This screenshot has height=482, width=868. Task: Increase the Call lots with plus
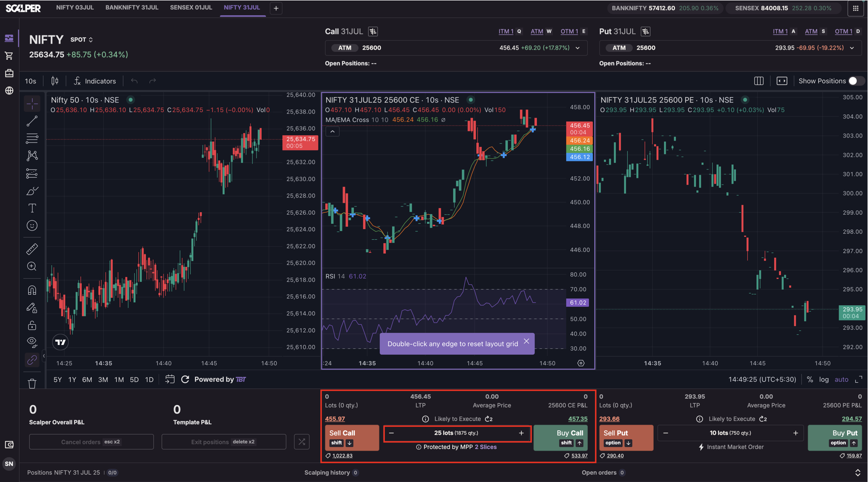(521, 433)
